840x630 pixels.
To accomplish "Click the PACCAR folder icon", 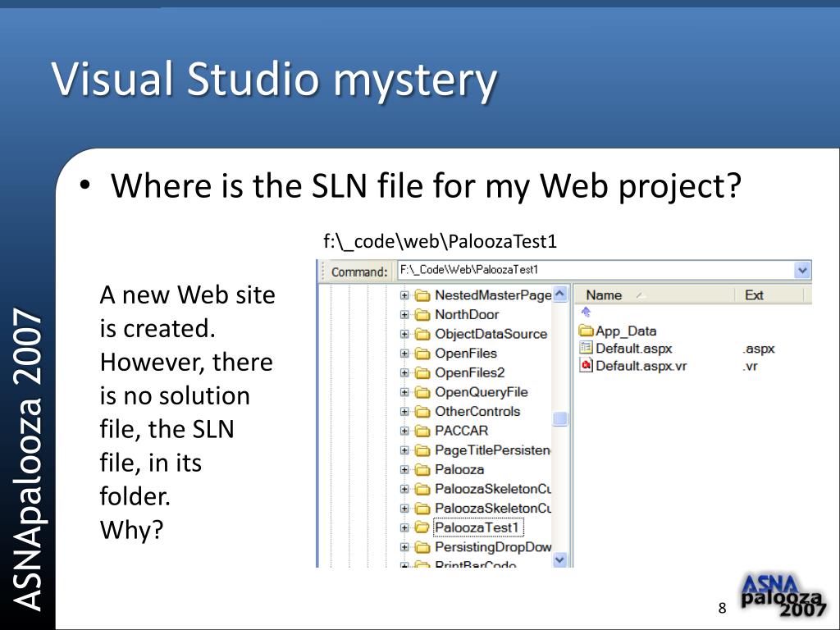I will coord(422,431).
